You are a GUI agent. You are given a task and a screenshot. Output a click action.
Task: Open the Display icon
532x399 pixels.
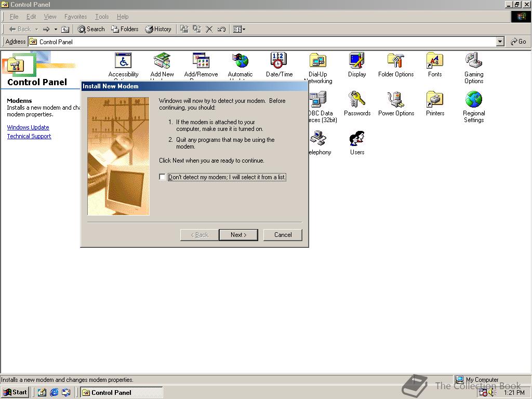click(x=357, y=61)
